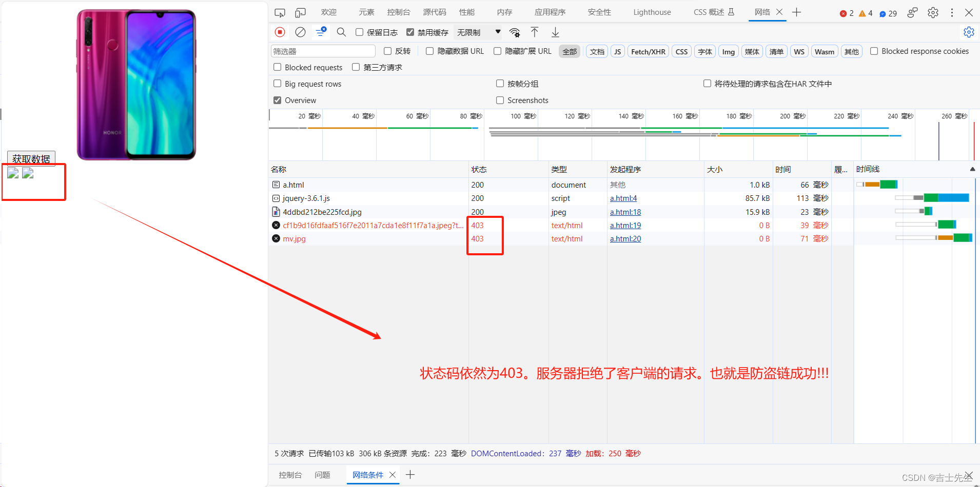Filter requests by Img type
This screenshot has height=487, width=980.
pyautogui.click(x=729, y=51)
